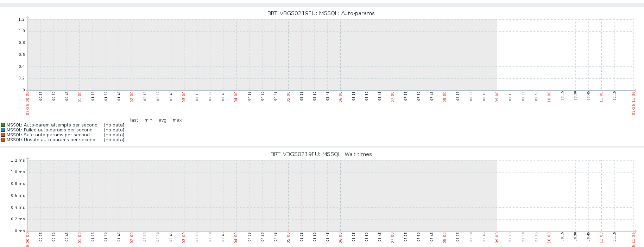This screenshot has width=644, height=247.
Task: Select the 'MSSQL: Unsafe auto-params per second' legend
Action: (x=51, y=140)
